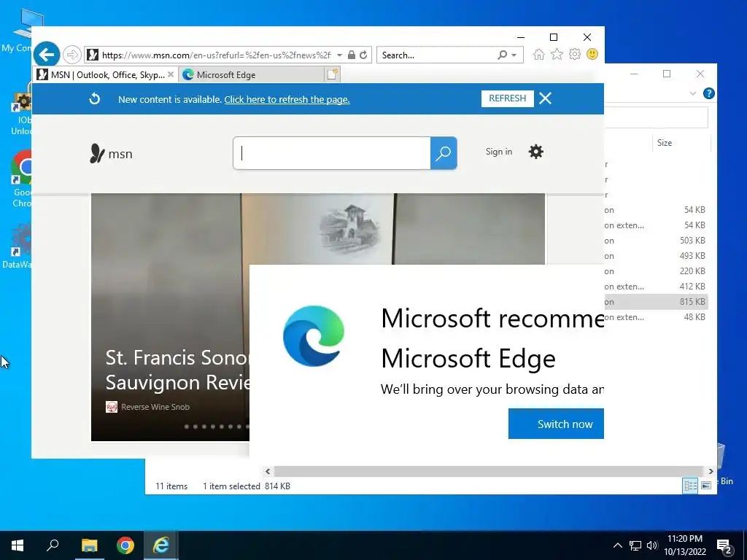Viewport: 747px width, 560px height.
Task: Click the smiley feedback icon
Action: pos(592,54)
